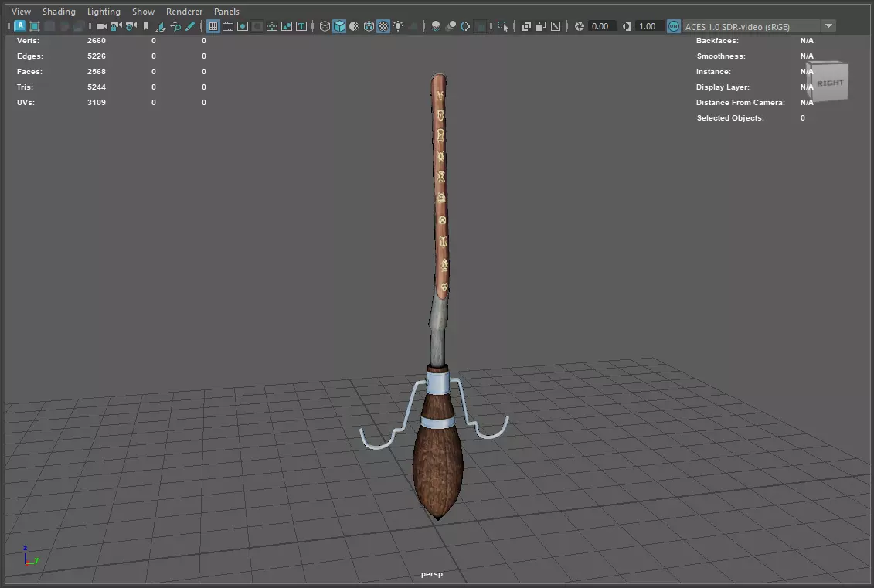Click the Isolate Select icon
The image size is (874, 588).
pos(503,26)
